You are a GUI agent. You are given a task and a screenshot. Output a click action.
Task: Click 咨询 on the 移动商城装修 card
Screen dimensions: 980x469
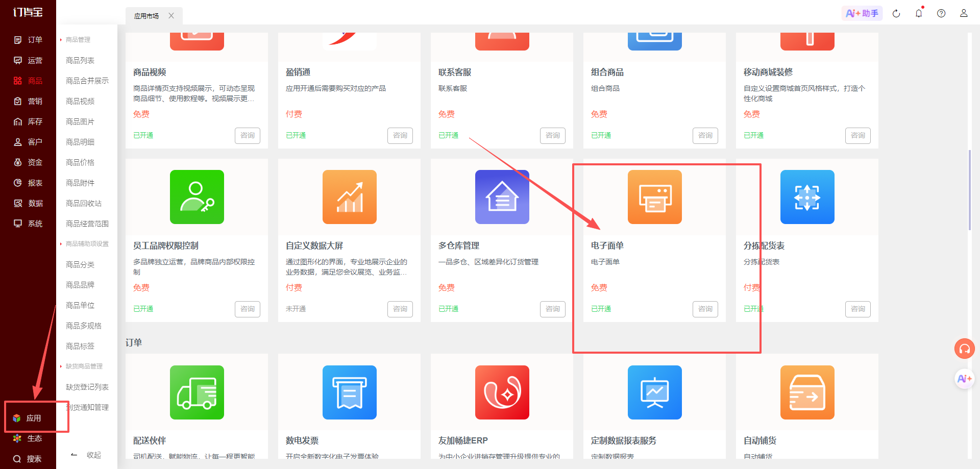[858, 135]
